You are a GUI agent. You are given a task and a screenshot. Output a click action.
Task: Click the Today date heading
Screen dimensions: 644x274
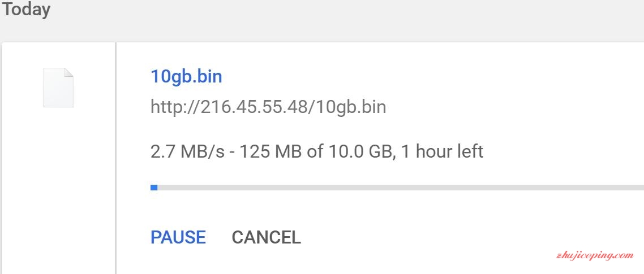point(26,10)
